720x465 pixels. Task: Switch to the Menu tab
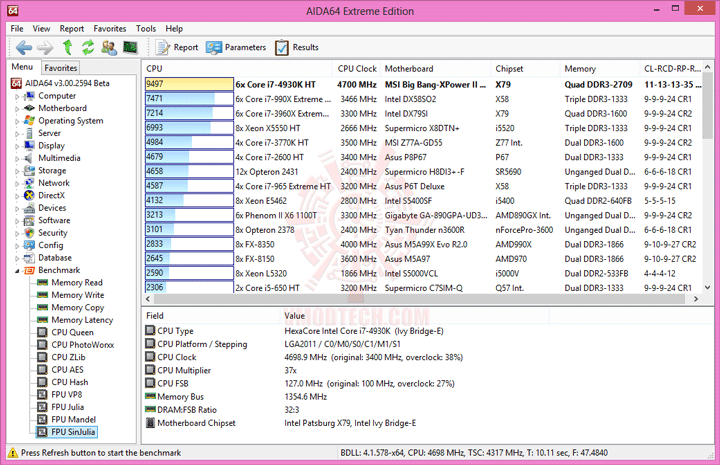coord(22,67)
